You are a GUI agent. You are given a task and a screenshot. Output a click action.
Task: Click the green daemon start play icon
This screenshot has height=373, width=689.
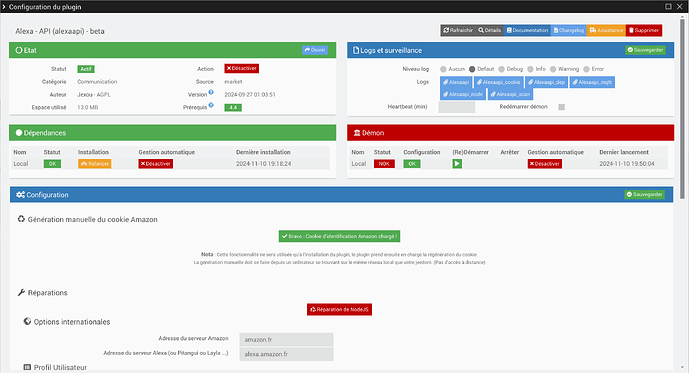point(457,164)
